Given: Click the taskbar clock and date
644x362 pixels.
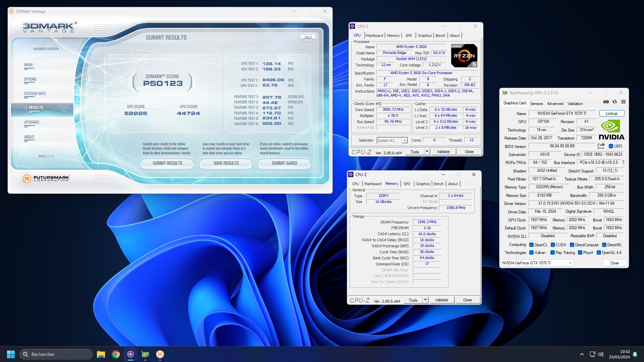Looking at the screenshot, I should pyautogui.click(x=620, y=354).
